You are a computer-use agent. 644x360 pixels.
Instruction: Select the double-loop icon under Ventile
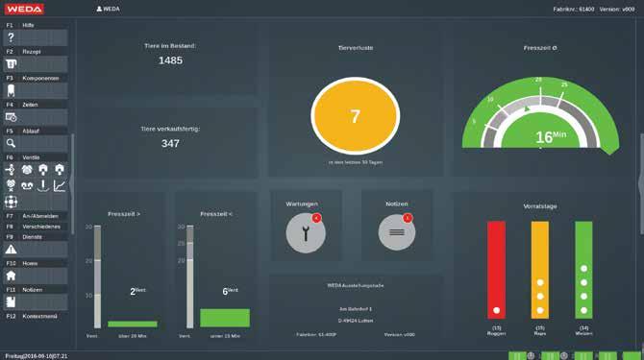27,186
